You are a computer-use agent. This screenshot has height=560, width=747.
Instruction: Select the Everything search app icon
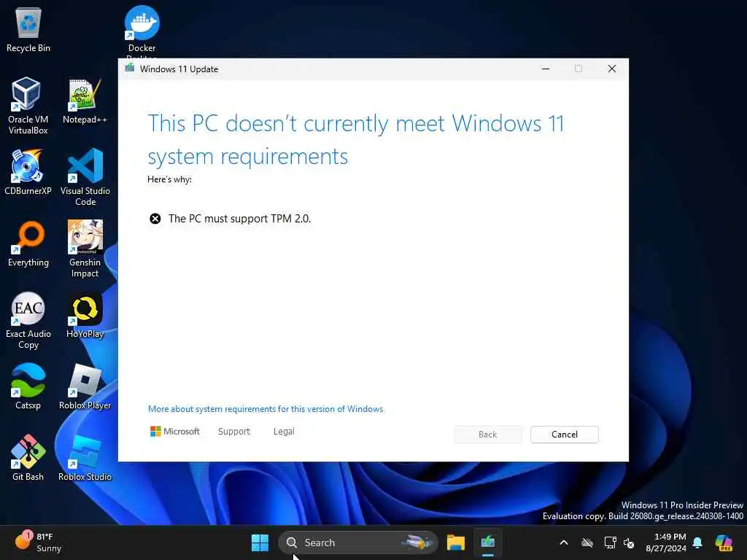[28, 244]
